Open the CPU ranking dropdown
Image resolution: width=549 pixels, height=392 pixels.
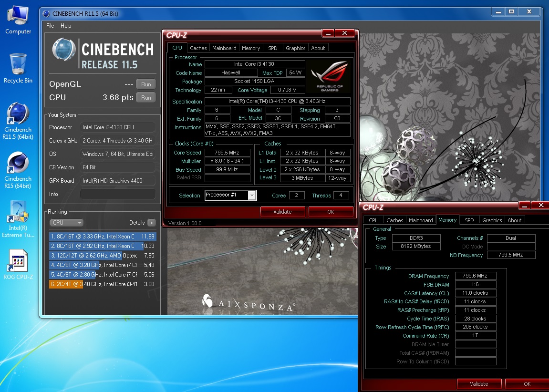point(66,223)
